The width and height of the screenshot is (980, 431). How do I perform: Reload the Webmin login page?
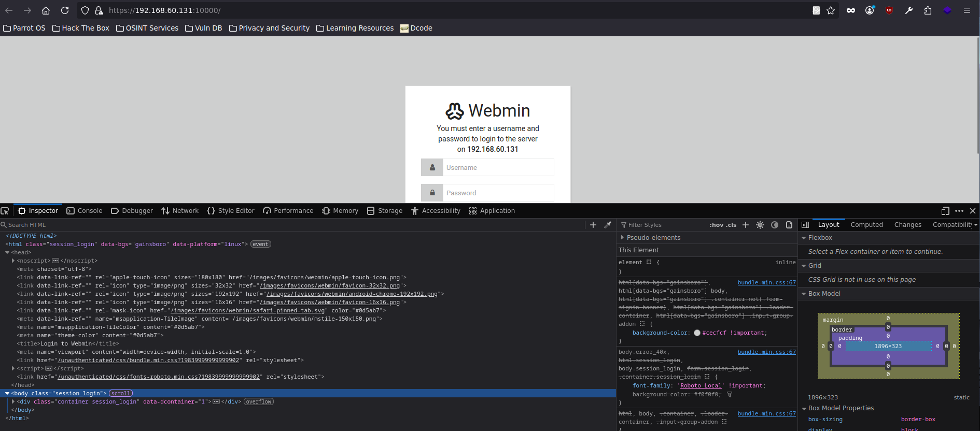click(65, 10)
